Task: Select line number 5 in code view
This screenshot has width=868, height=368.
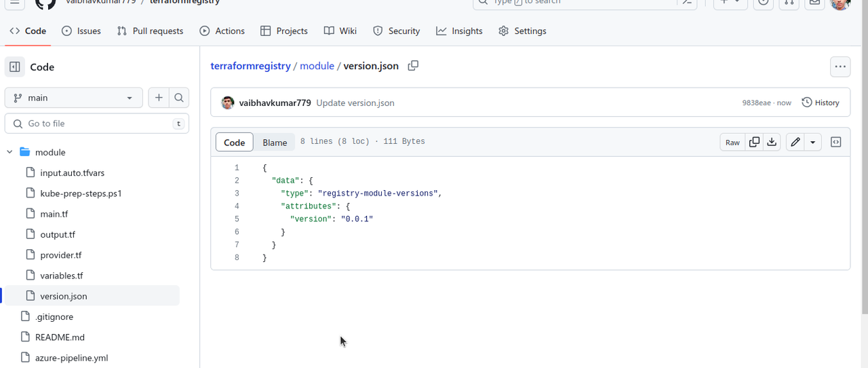Action: (x=237, y=219)
